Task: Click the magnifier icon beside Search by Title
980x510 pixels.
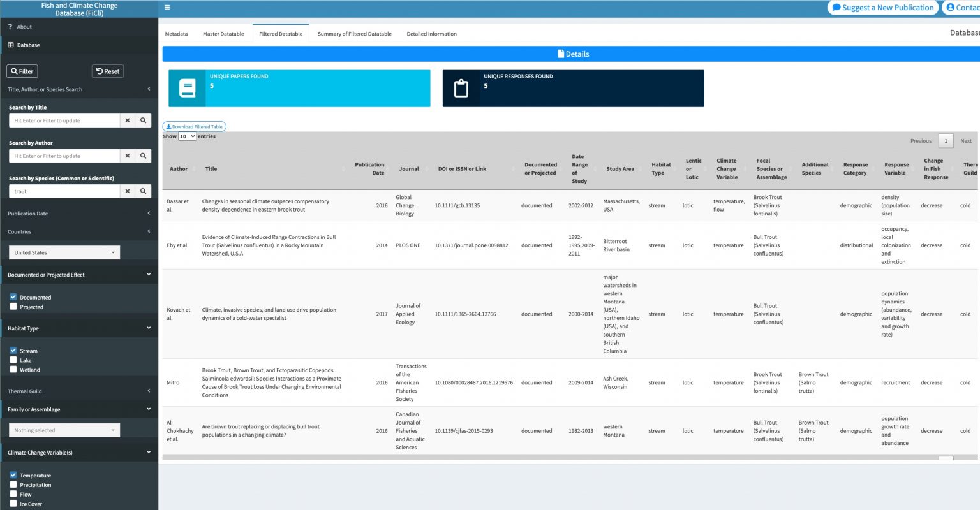Action: [x=144, y=120]
